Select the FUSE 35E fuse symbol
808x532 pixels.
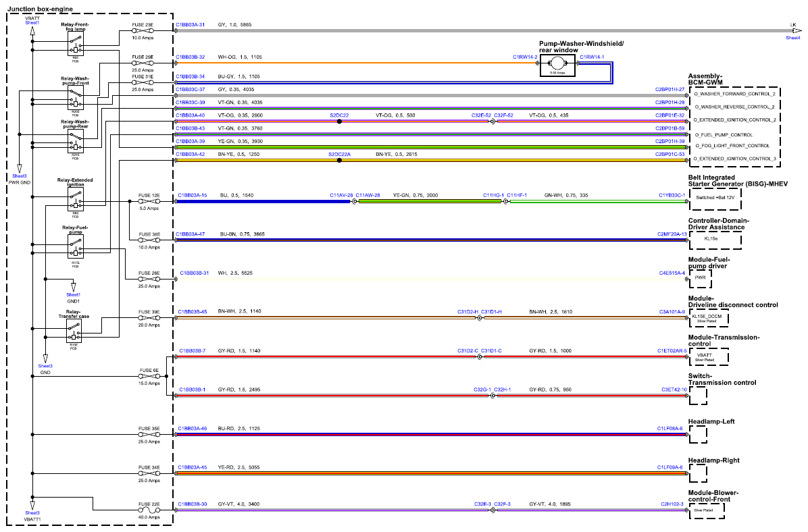[x=149, y=435]
